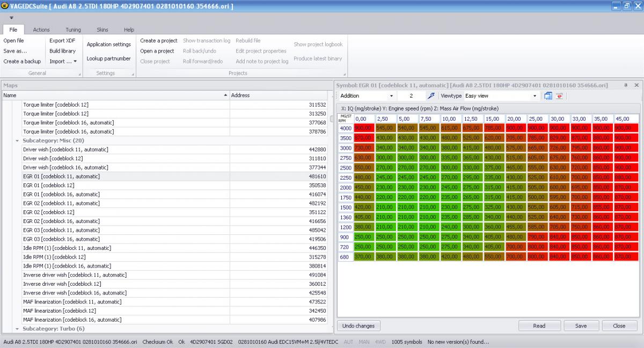Collapse Subcategory Turbo group
The width and height of the screenshot is (644, 348).
coord(17,329)
